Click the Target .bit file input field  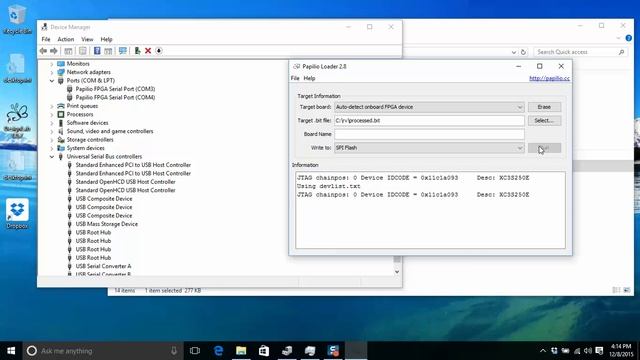coord(429,120)
